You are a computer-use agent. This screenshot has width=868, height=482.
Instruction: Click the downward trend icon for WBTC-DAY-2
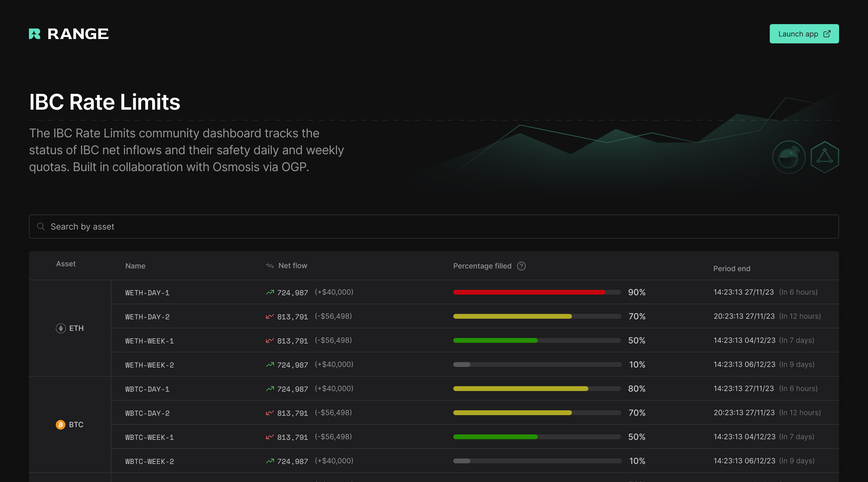tap(269, 413)
